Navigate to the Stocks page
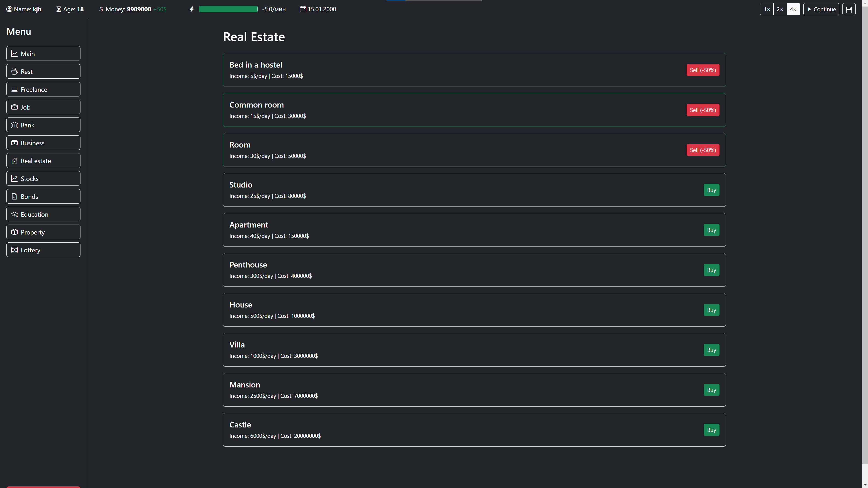This screenshot has height=488, width=868. click(43, 178)
